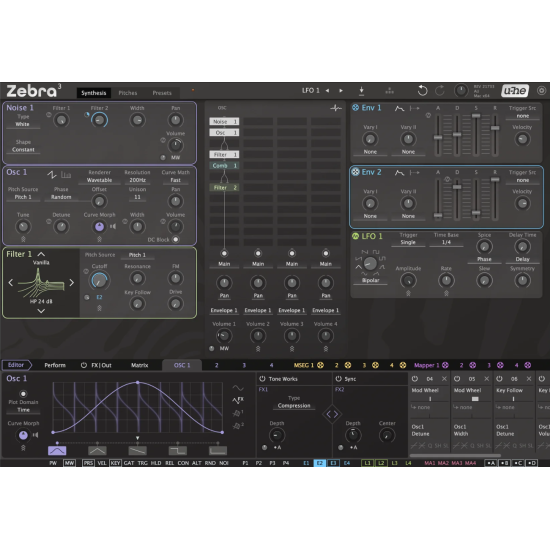Viewport: 550px width, 550px height.
Task: Open Renderer Wavetable dropdown
Action: point(99,180)
